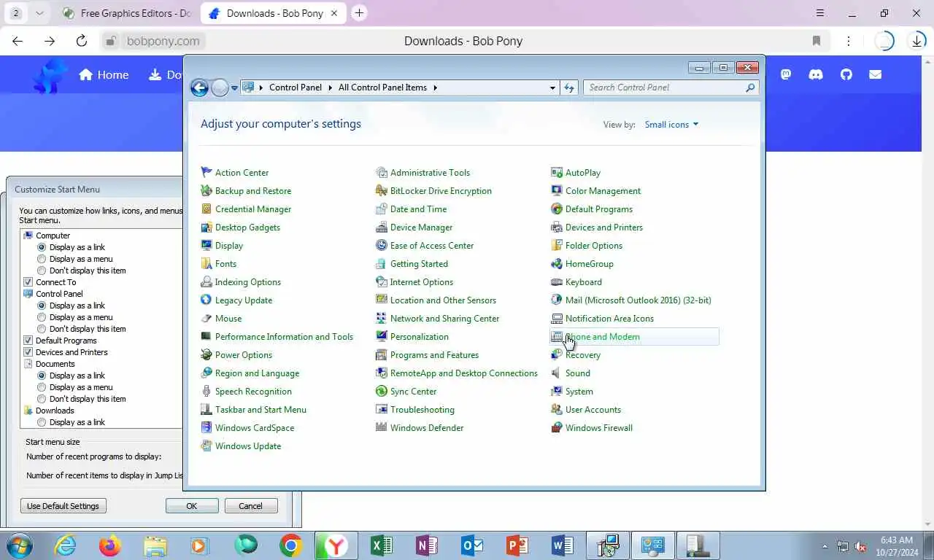Click OK in Customize Start Menu dialog
934x560 pixels.
(x=192, y=506)
